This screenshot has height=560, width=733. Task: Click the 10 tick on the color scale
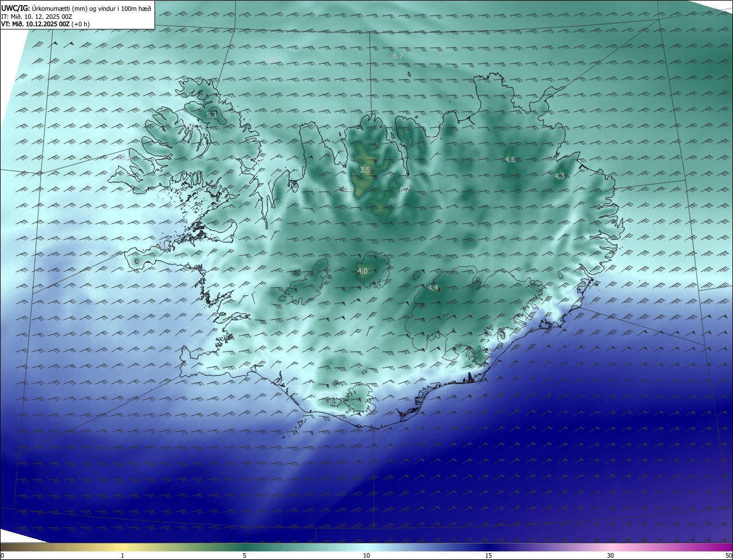[x=366, y=555]
